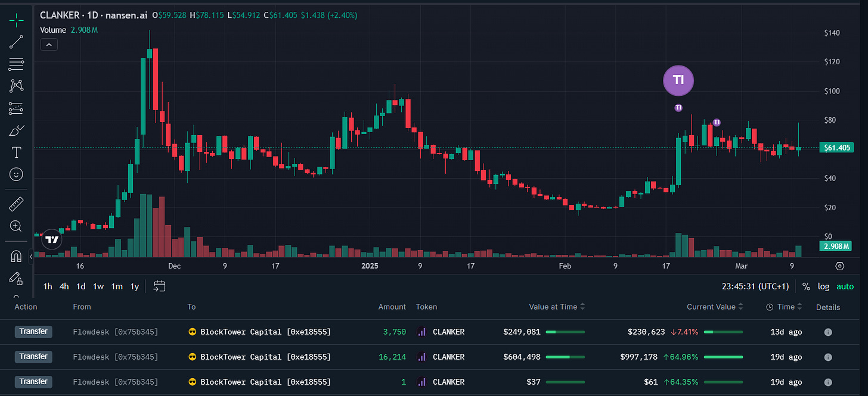This screenshot has width=868, height=396.
Task: Open details info for 1 CLANKER transfer
Action: point(828,382)
